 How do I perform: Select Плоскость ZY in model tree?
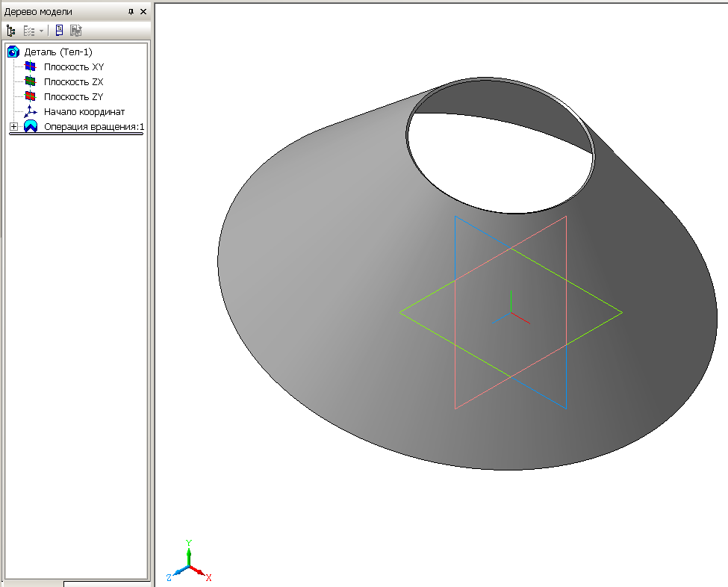73,96
